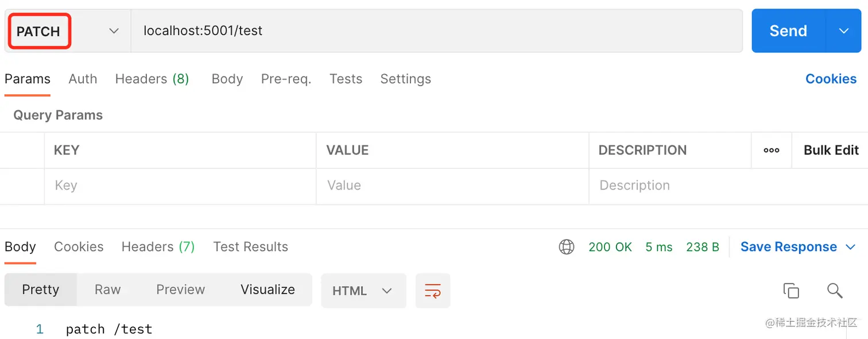
Task: Open the request Headers (8) tab
Action: click(x=152, y=79)
